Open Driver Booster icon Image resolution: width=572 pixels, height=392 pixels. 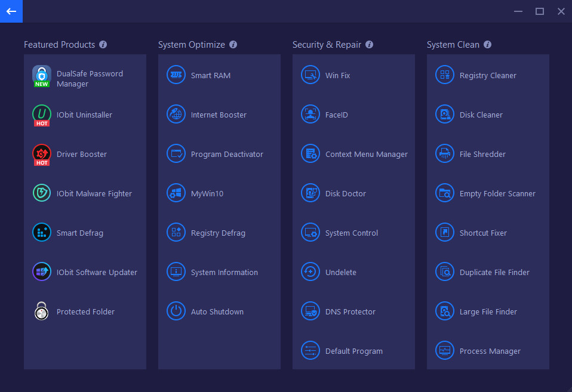click(x=42, y=155)
